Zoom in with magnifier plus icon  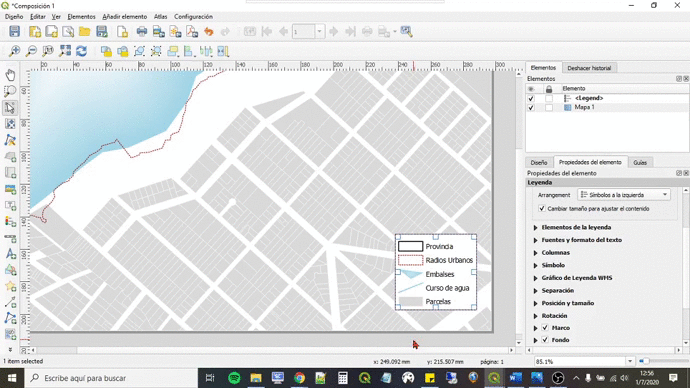[x=15, y=51]
